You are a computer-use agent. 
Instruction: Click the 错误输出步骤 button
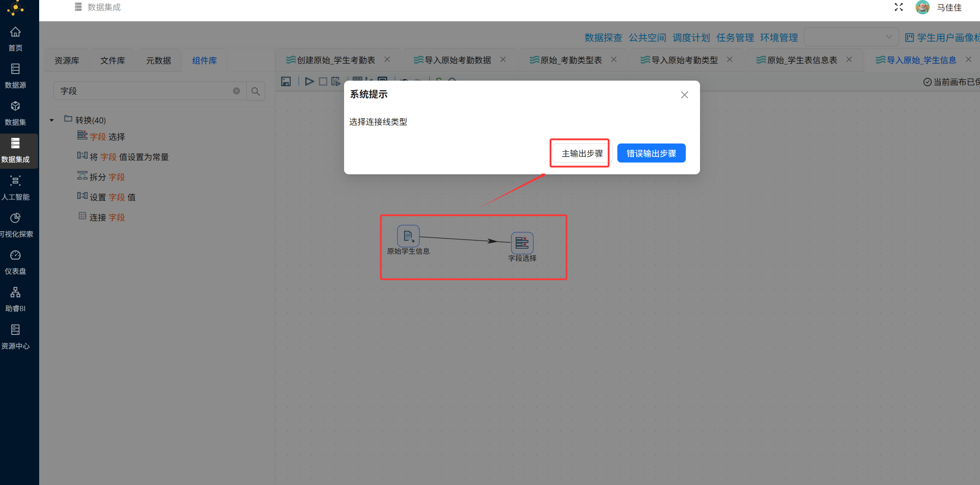(x=651, y=153)
